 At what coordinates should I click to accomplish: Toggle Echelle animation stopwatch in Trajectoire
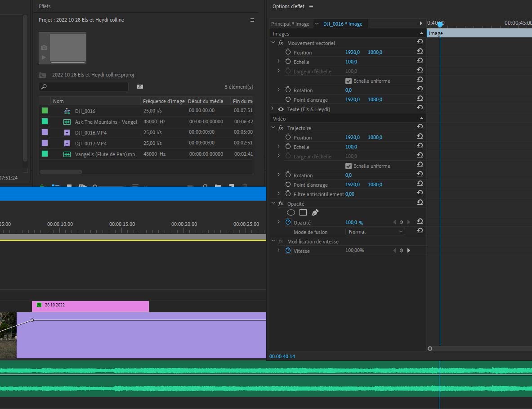click(288, 147)
